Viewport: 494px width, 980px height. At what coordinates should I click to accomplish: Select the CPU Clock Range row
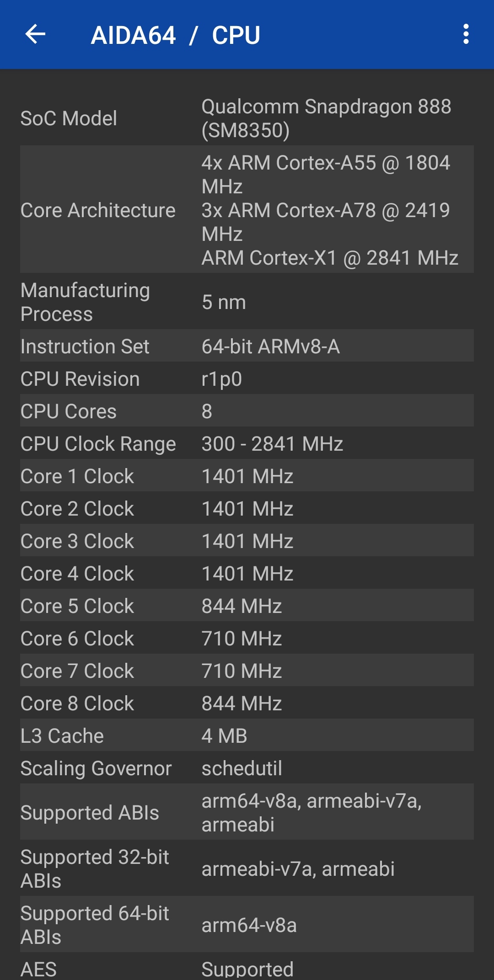click(247, 443)
